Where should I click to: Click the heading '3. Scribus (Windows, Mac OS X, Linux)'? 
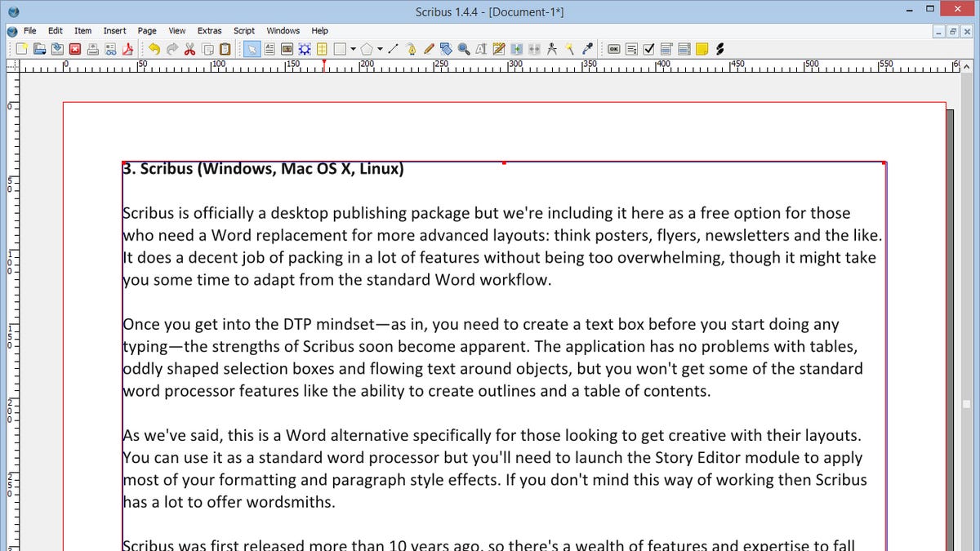(x=263, y=169)
